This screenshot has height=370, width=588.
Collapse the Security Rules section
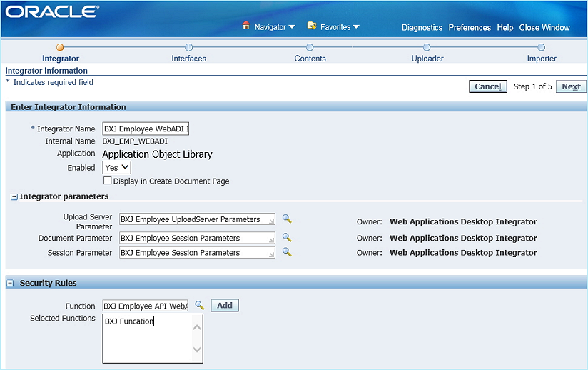[x=11, y=284]
